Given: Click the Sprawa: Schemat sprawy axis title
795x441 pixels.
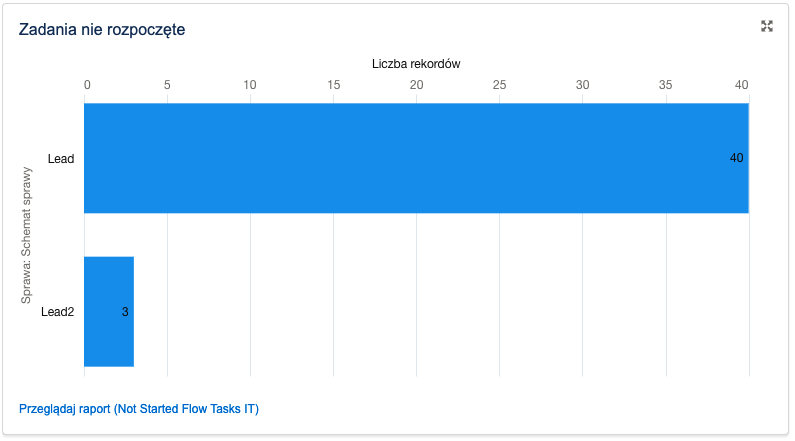Looking at the screenshot, I should point(26,235).
